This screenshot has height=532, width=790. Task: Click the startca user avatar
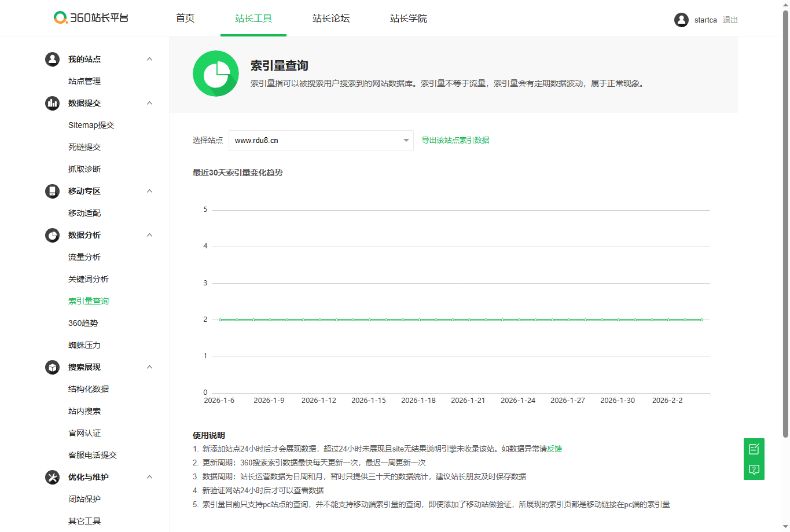[681, 20]
